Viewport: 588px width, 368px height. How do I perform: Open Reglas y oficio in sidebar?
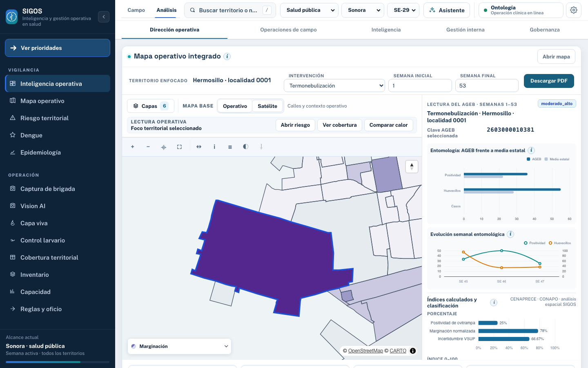(x=58, y=309)
